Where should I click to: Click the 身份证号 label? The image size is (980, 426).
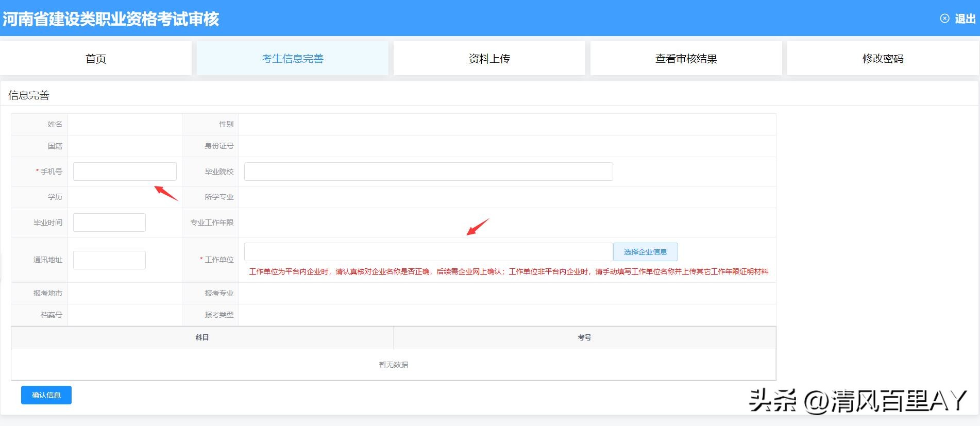219,146
